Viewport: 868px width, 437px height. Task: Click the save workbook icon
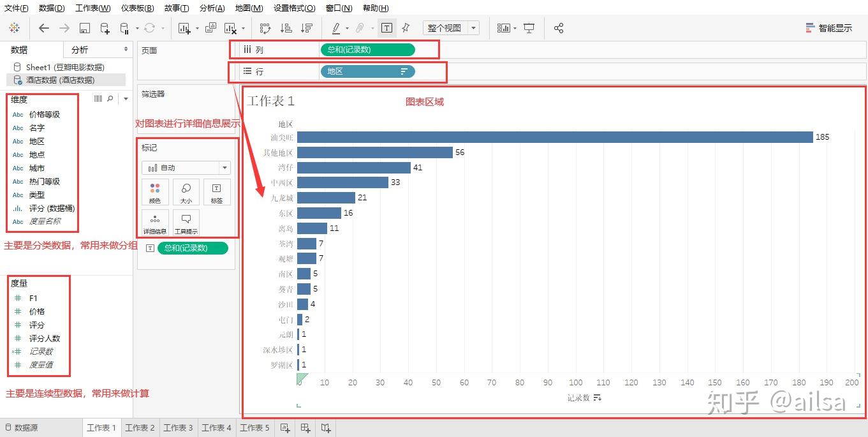tap(84, 28)
